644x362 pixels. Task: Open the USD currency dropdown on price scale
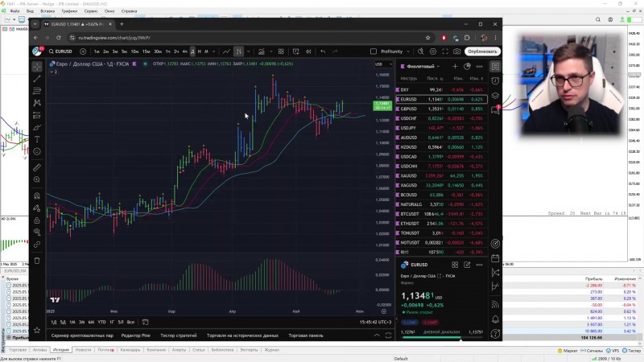pos(383,64)
